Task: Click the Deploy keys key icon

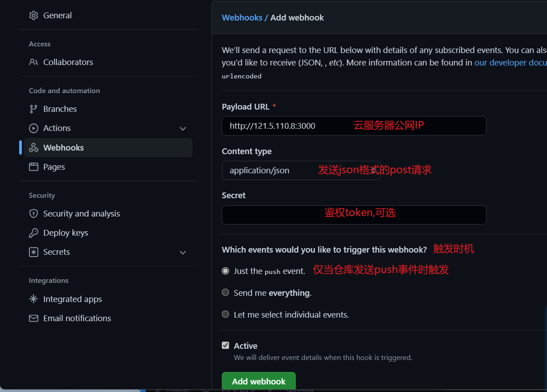Action: [x=33, y=233]
